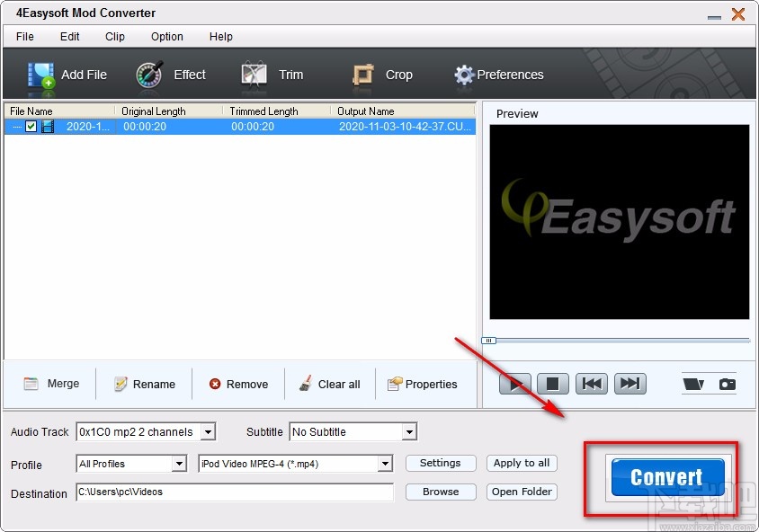Open Preferences from the toolbar
The image size is (759, 532).
[499, 75]
